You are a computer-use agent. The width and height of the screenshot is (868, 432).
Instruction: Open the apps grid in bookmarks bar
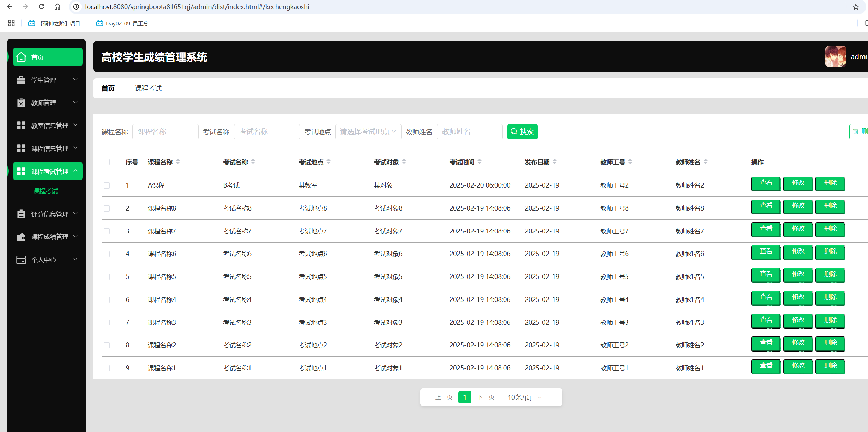click(11, 23)
